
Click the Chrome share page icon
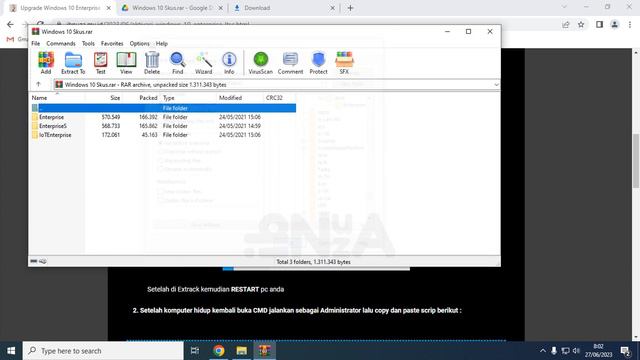[566, 25]
